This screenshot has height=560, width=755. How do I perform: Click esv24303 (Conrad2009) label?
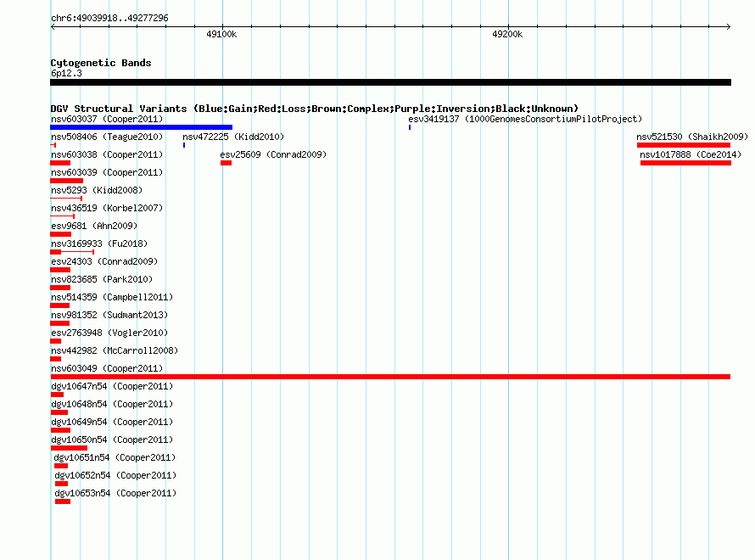tap(104, 261)
